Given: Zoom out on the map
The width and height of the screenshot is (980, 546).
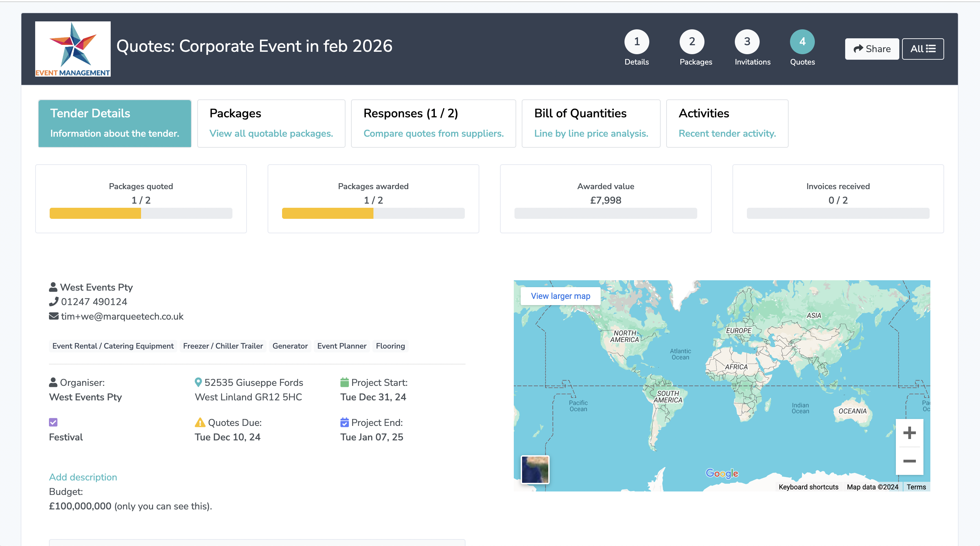Looking at the screenshot, I should pos(909,461).
